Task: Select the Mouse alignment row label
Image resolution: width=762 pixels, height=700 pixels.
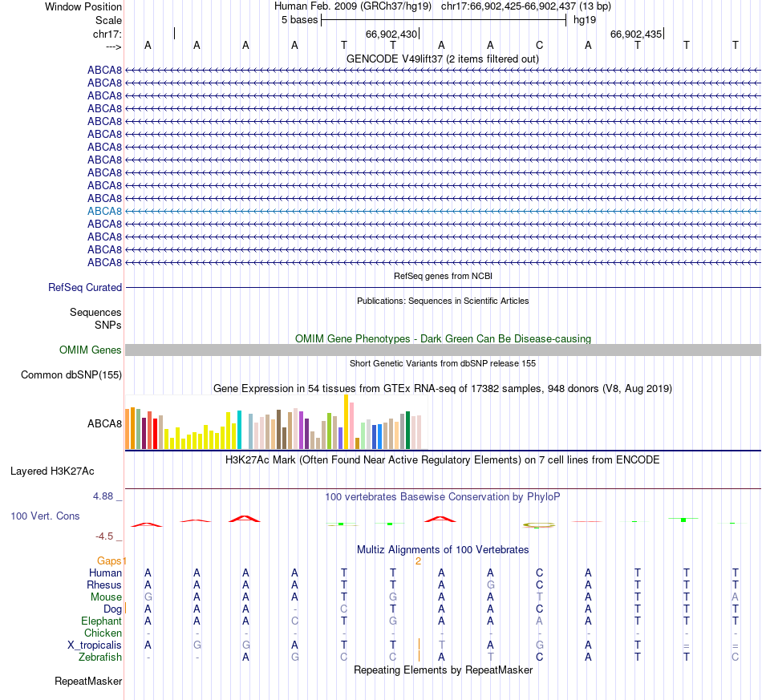Action: coord(106,597)
